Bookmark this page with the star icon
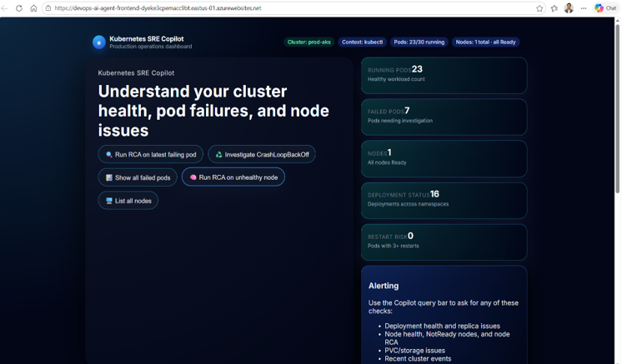 point(539,8)
